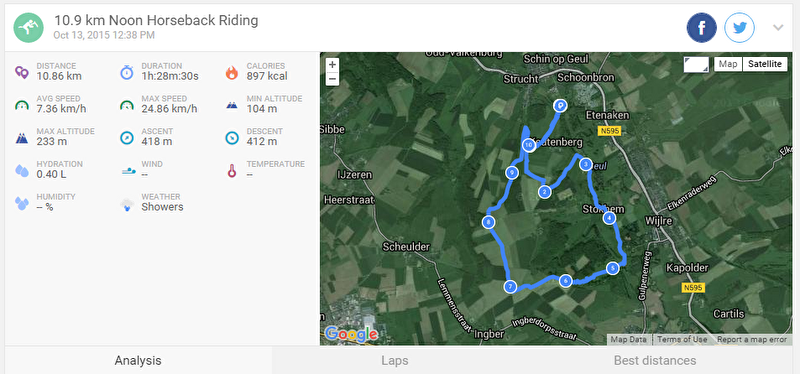Open the Laps tab
800x374 pixels.
pos(395,361)
